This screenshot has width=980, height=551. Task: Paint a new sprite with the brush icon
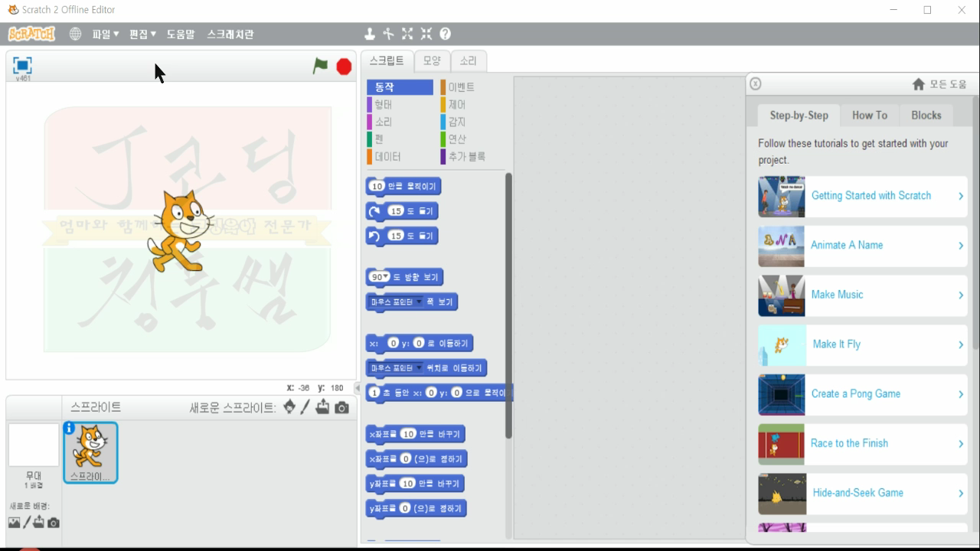click(x=305, y=408)
